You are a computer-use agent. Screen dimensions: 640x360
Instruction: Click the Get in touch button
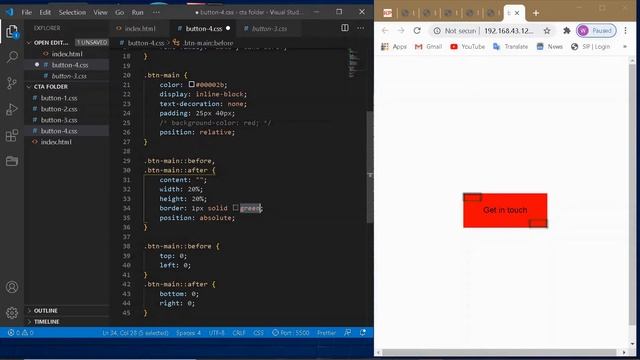point(505,210)
